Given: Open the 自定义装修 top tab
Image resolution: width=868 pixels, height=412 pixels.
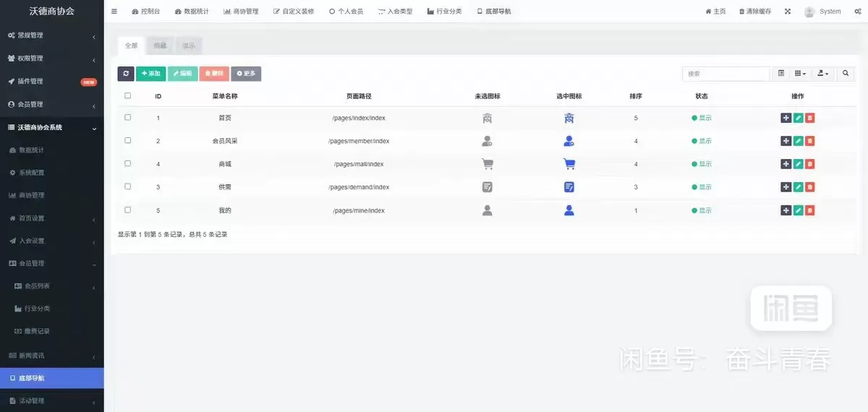Looking at the screenshot, I should coord(294,12).
